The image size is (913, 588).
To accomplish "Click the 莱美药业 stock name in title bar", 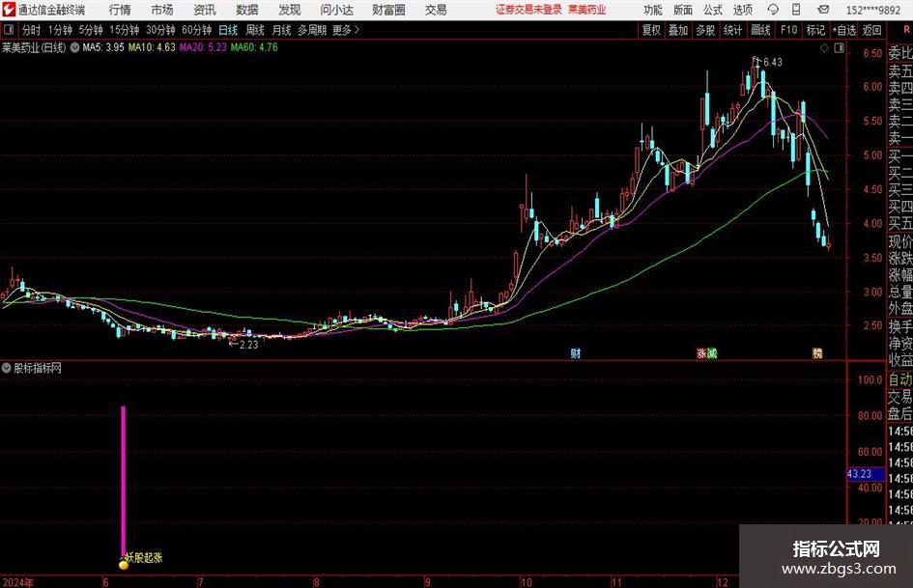I will (x=587, y=10).
